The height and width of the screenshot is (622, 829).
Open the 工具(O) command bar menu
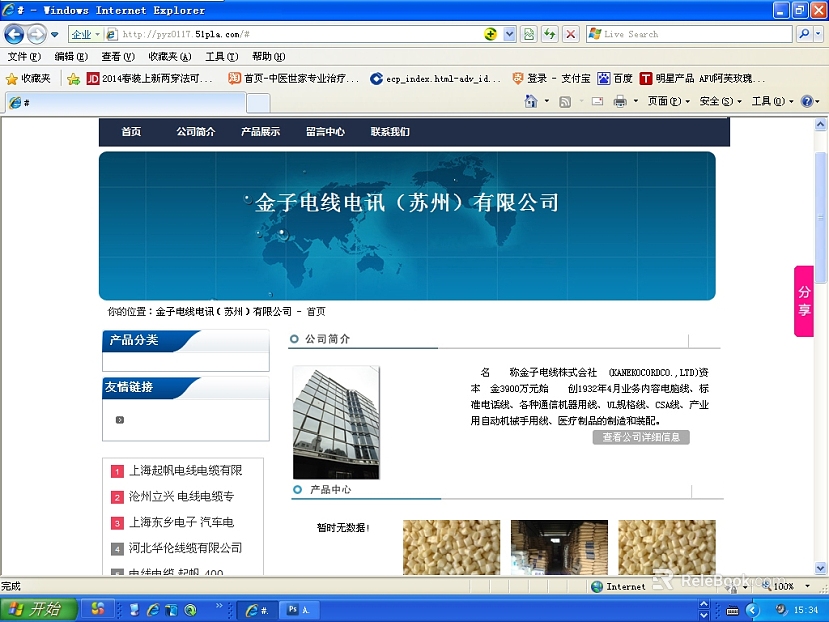[772, 101]
